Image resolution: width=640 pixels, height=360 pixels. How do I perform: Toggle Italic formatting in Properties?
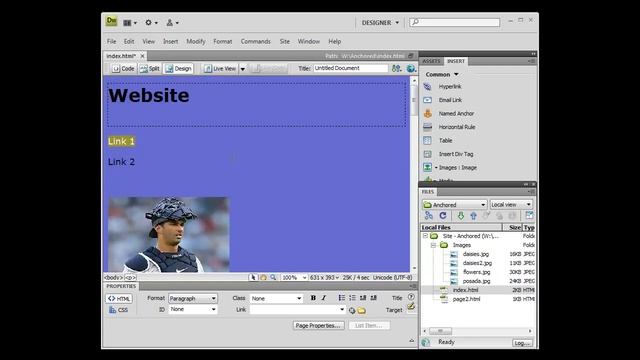click(x=324, y=298)
